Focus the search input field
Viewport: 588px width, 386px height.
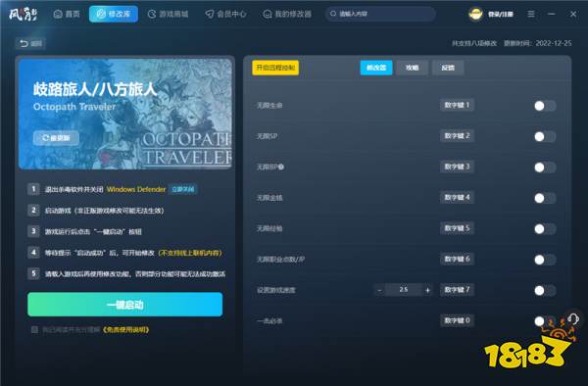click(x=380, y=14)
